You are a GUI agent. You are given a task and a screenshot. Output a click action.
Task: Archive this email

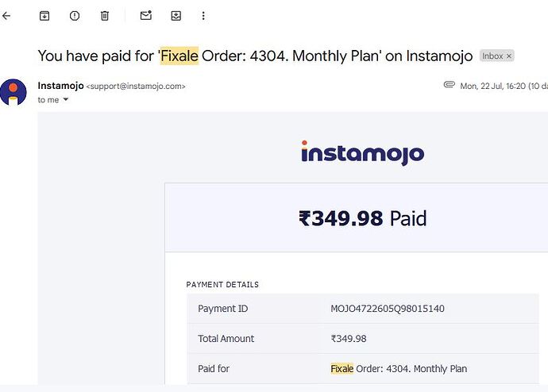point(44,16)
